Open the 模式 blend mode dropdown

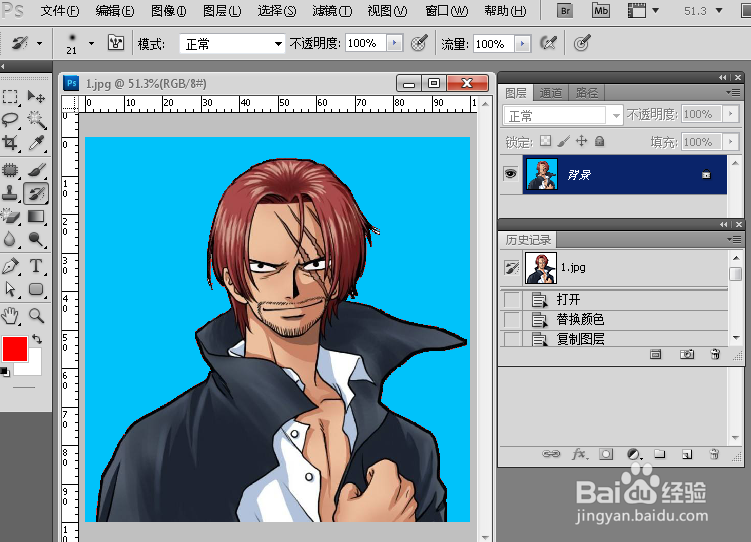(x=232, y=44)
